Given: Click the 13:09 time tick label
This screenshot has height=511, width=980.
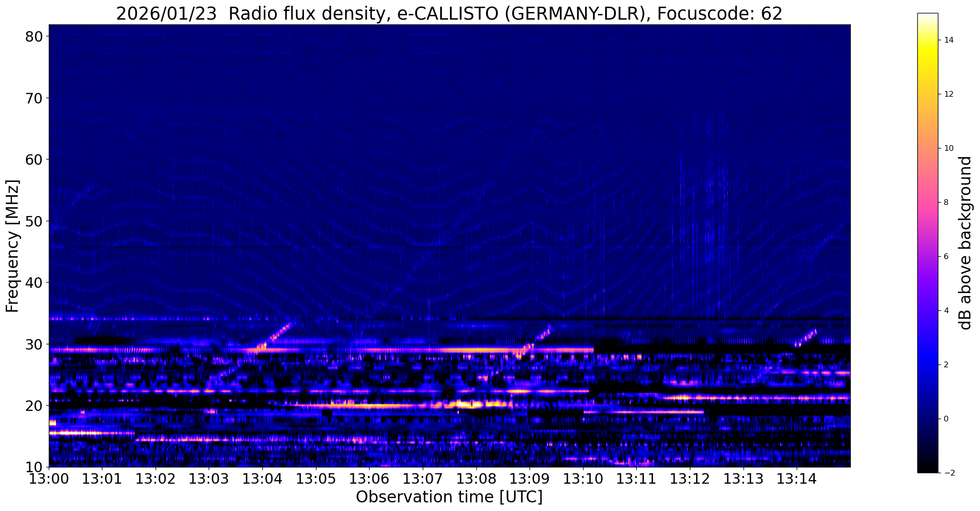Looking at the screenshot, I should (x=529, y=479).
